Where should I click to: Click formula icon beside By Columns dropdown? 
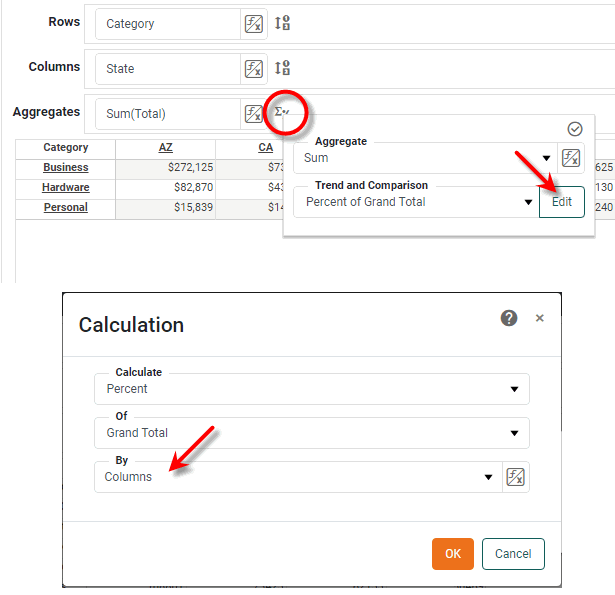click(x=515, y=477)
